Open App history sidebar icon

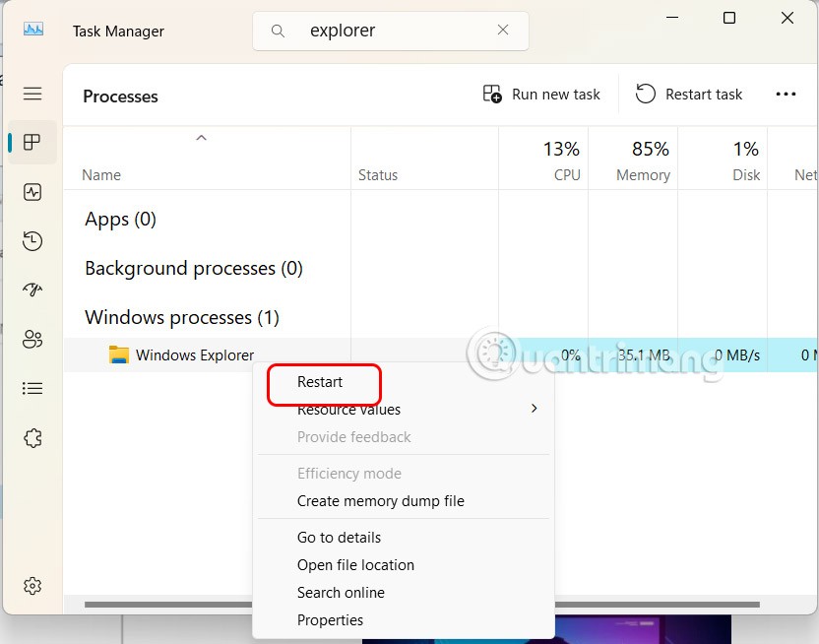click(x=32, y=241)
